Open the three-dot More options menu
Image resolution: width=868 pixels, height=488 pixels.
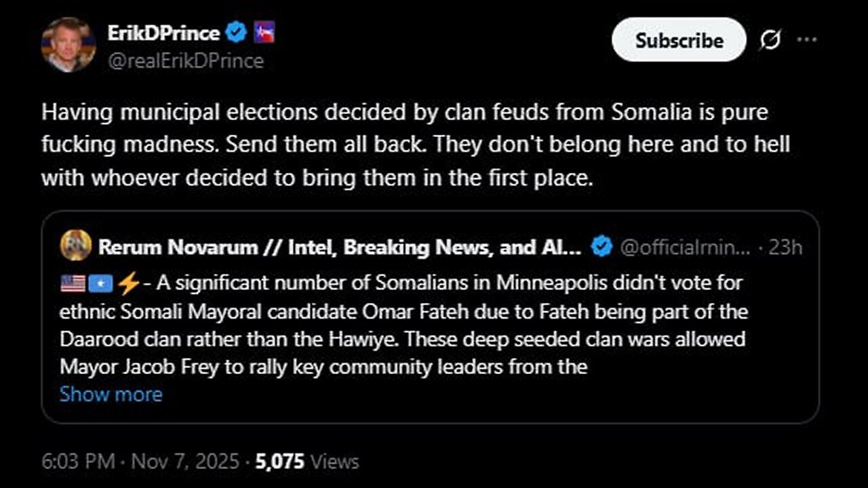[x=807, y=40]
